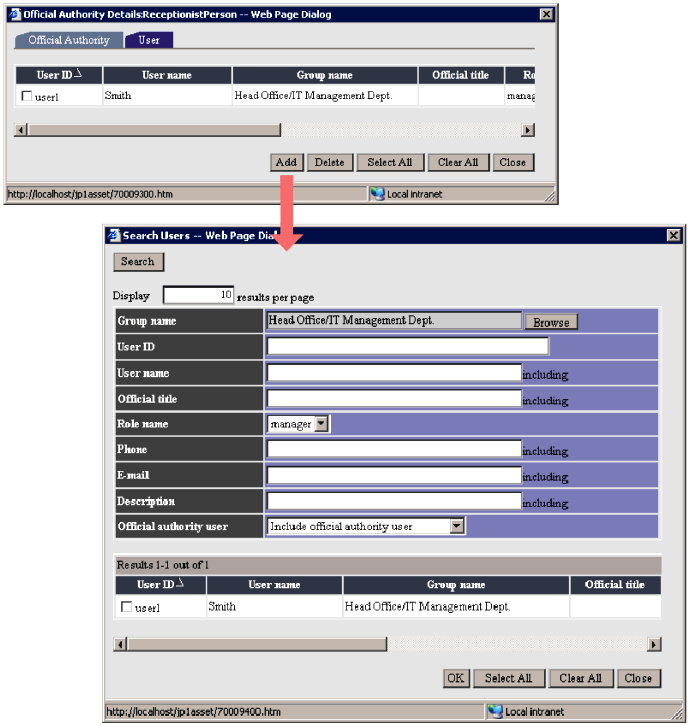Select the User tab
The image size is (688, 725).
tap(149, 40)
